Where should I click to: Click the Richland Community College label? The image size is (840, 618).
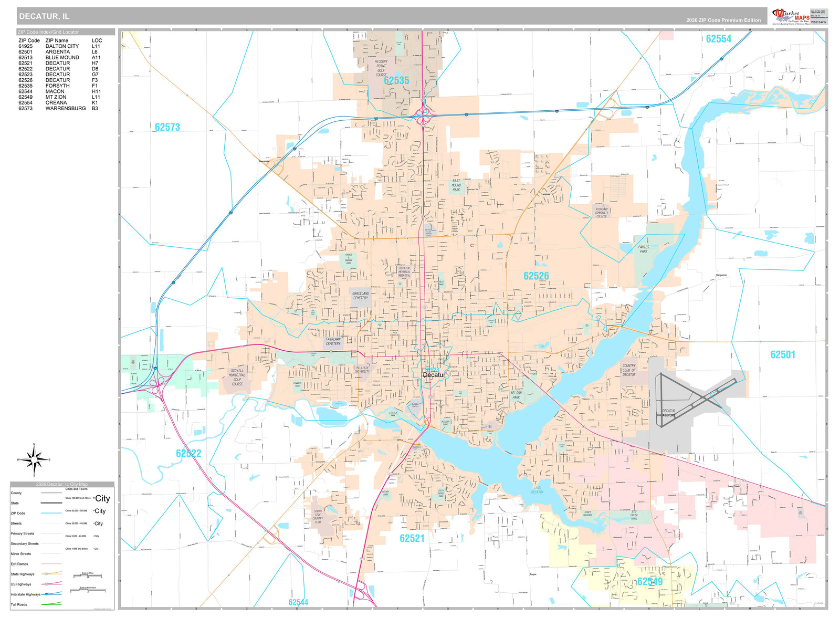[602, 213]
